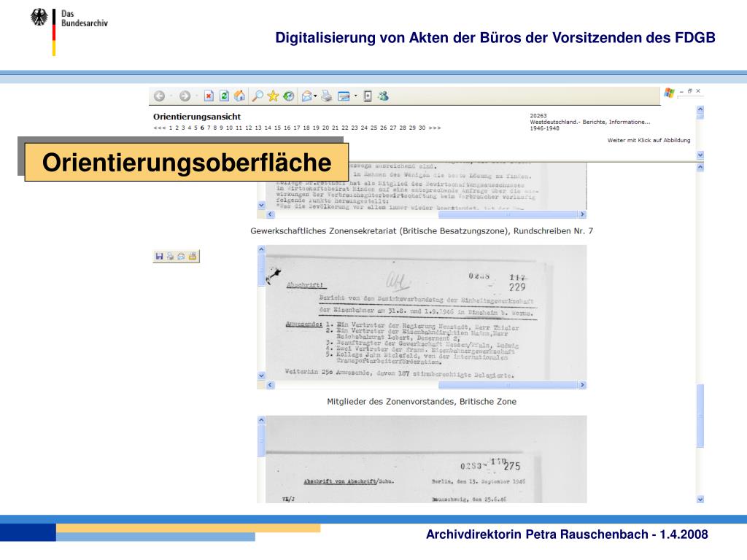Open Favorites via the star icon
The image size is (747, 560).
click(273, 96)
